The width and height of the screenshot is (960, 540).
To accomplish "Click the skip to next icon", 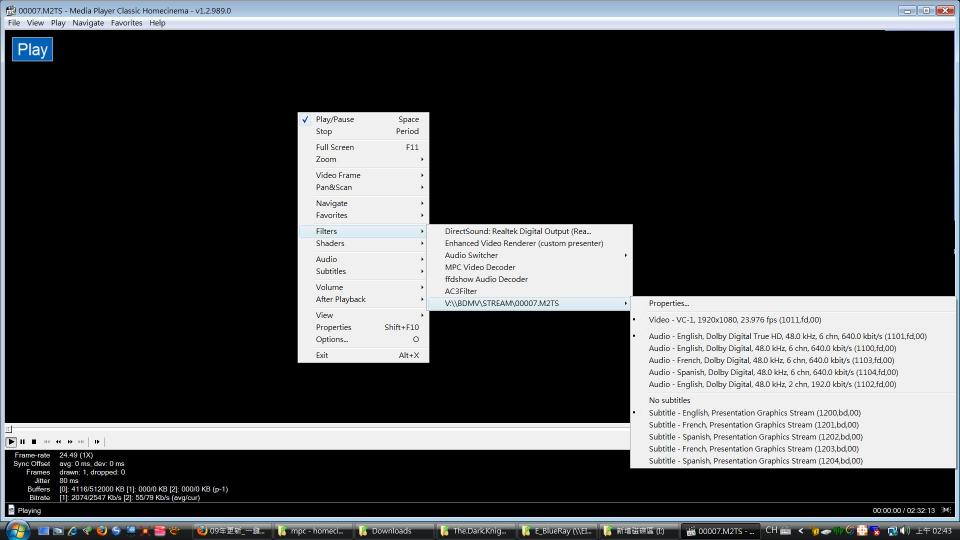I will [x=81, y=441].
